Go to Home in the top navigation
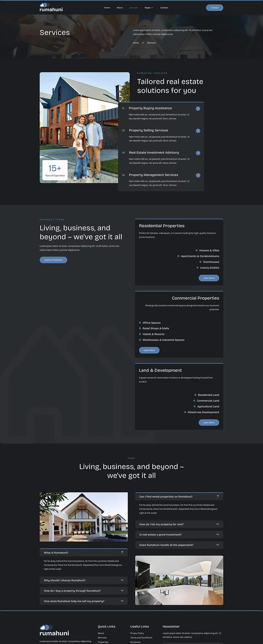 tap(107, 8)
